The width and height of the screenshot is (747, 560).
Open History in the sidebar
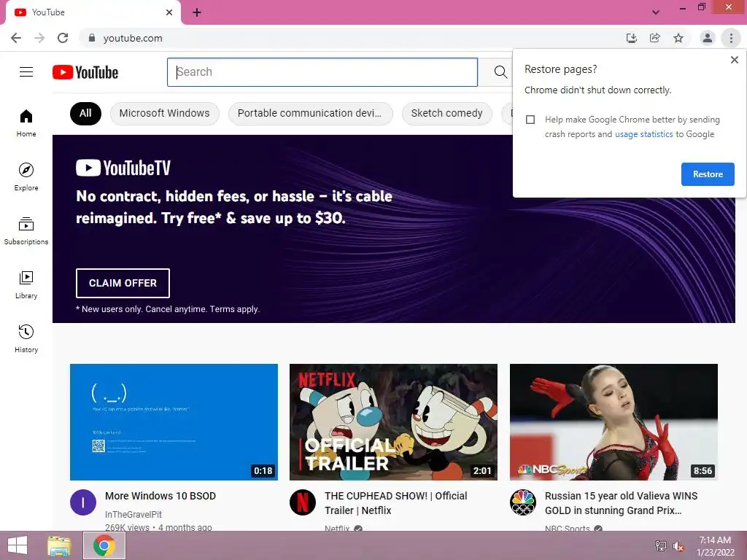[x=26, y=338]
